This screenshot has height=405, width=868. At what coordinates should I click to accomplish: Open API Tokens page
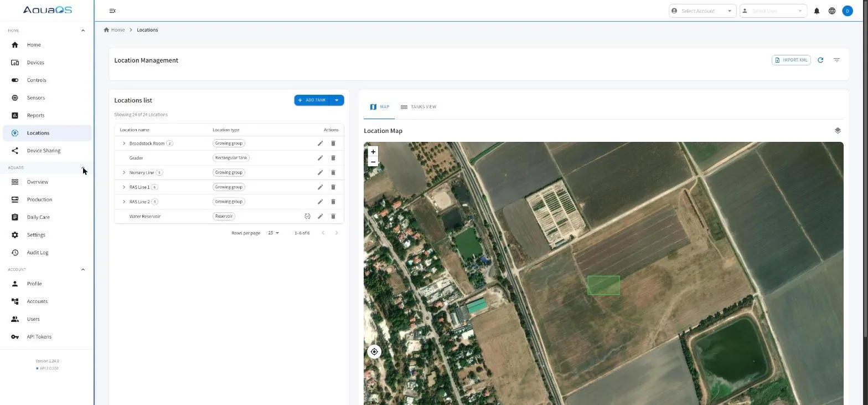47,337
